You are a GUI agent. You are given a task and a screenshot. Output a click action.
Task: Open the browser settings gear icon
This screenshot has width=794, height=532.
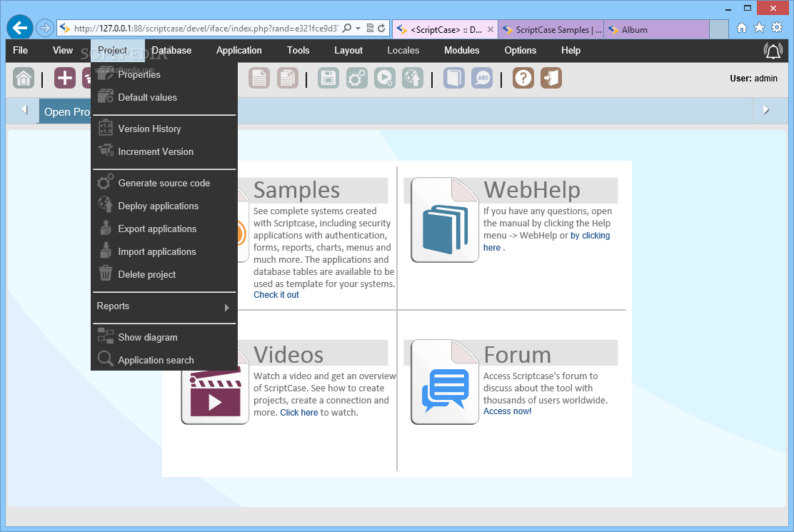[777, 27]
